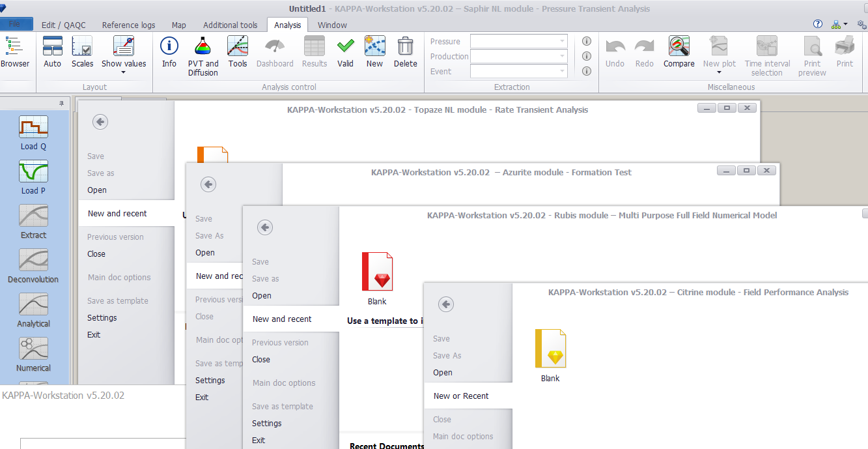The height and width of the screenshot is (449, 868).
Task: Click Open in the Rubis window menu
Action: click(262, 296)
